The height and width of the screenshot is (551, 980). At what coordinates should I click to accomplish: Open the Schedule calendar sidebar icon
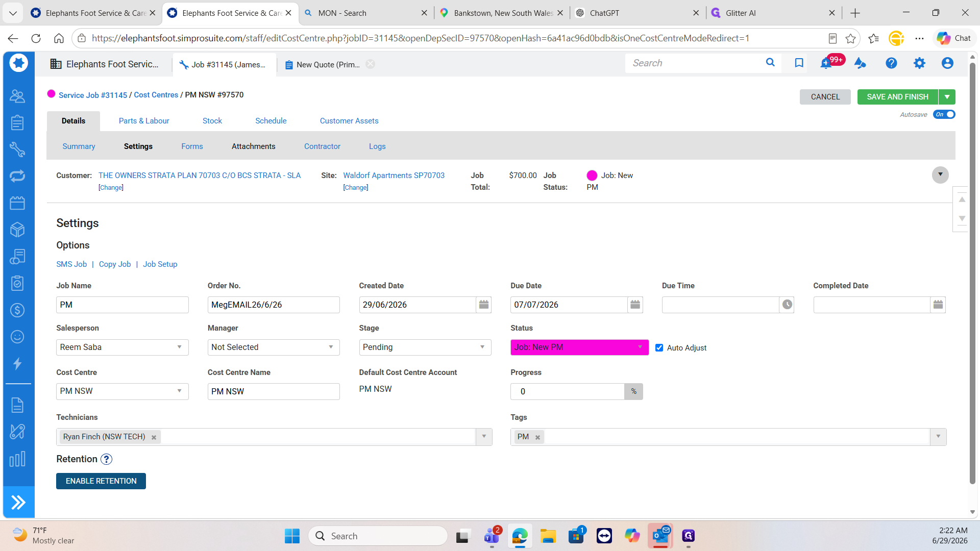click(x=17, y=203)
